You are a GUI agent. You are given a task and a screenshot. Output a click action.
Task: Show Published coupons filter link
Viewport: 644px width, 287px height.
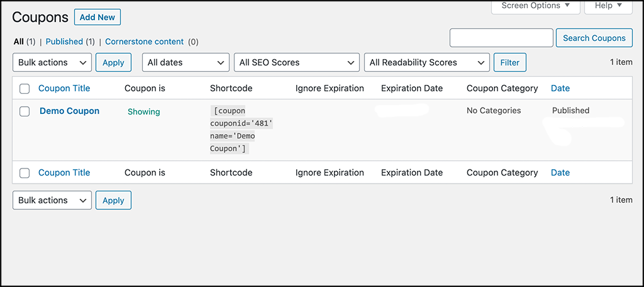coord(64,42)
